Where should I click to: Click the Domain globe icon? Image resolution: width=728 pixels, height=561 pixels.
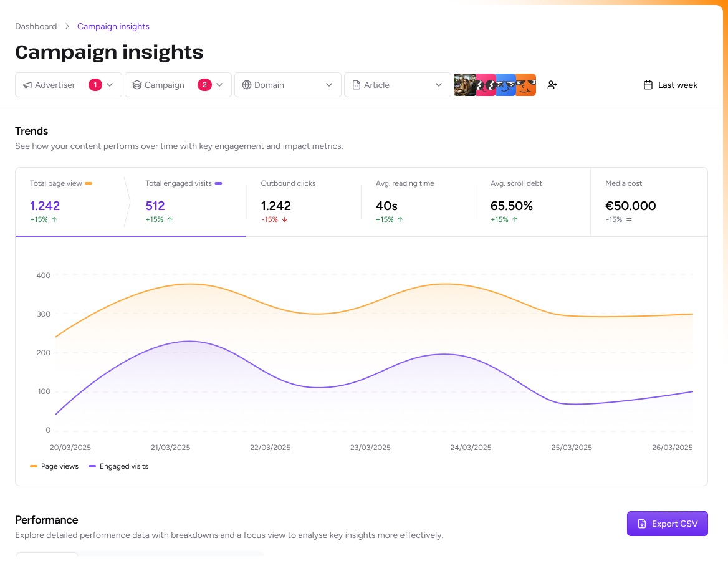click(x=247, y=85)
